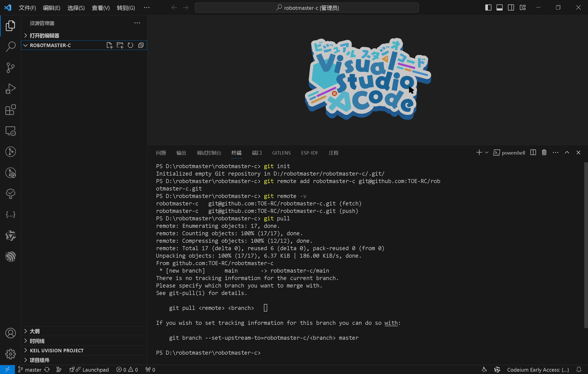Create new file in ROBOTMASTER-C
This screenshot has height=374, width=588.
pyautogui.click(x=109, y=45)
